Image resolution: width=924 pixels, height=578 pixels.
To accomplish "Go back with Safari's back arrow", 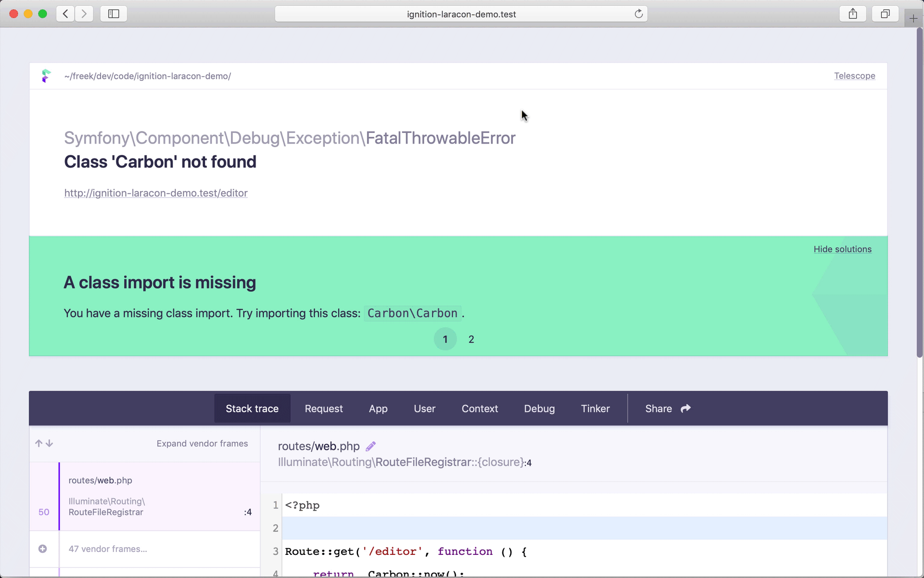I will [x=65, y=14].
